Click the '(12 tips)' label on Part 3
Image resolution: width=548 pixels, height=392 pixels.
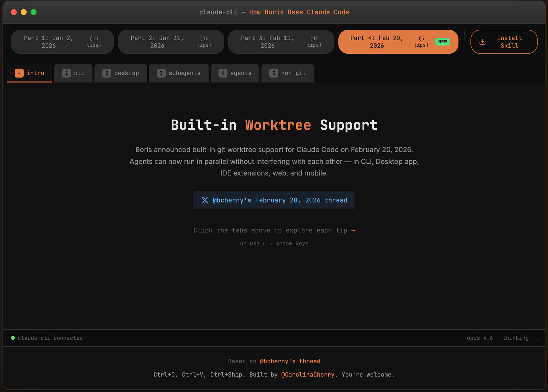point(314,42)
